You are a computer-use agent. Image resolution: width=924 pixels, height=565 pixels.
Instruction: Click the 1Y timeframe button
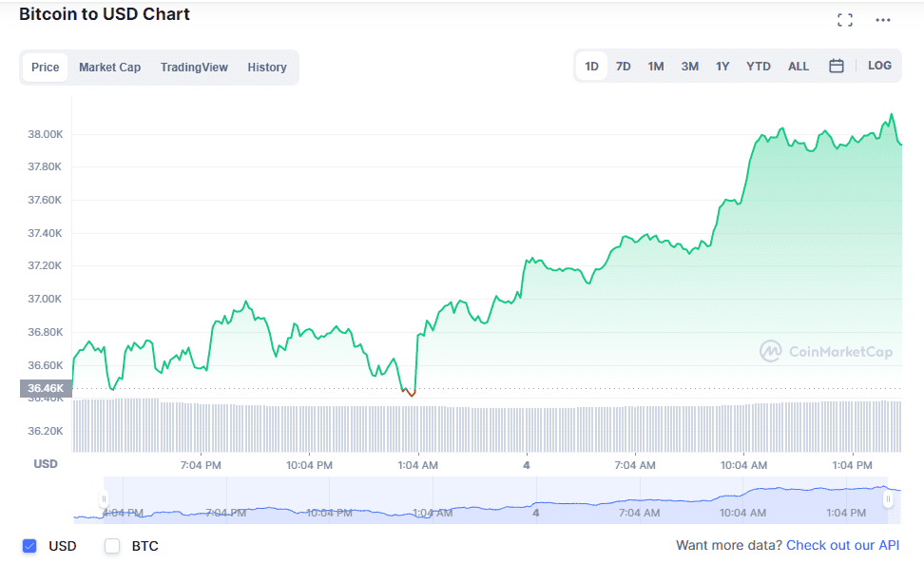[722, 66]
